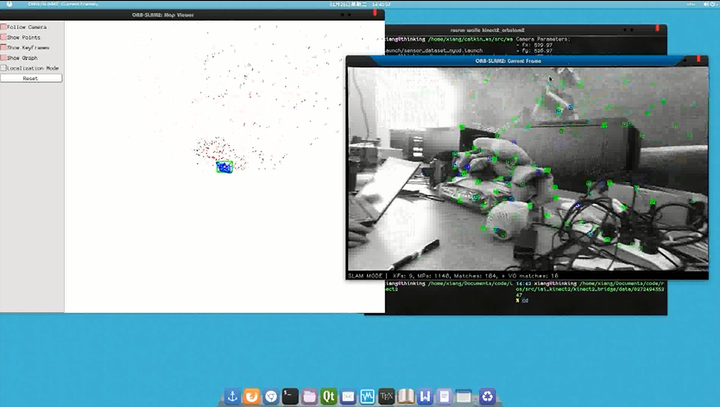Open the mail client envelope icon
The image size is (720, 407).
tap(348, 396)
